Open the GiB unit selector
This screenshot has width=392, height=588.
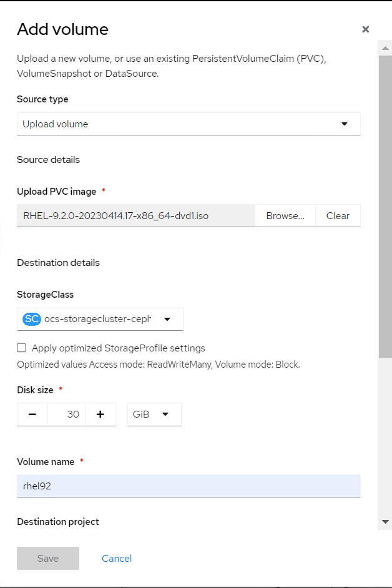point(154,414)
